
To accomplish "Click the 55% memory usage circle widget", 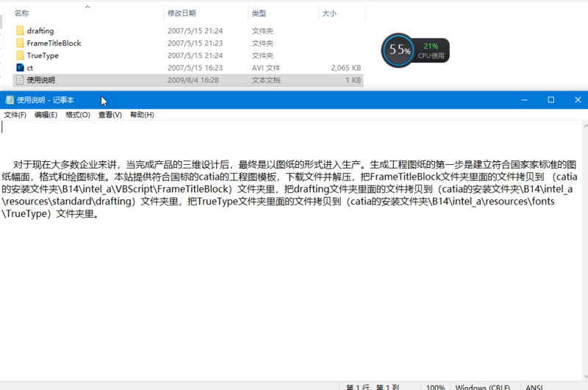I will [x=398, y=50].
